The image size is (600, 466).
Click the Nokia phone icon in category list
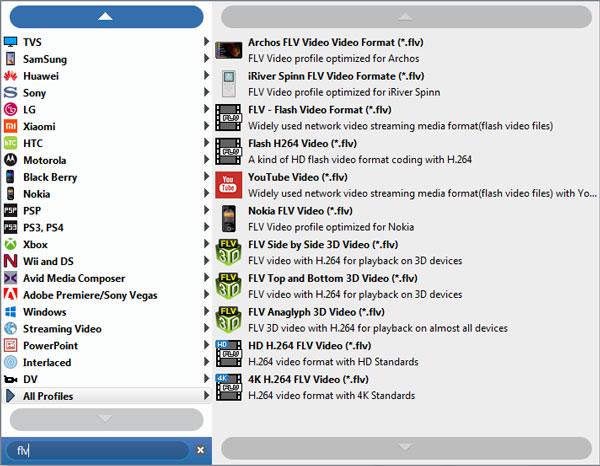[10, 194]
